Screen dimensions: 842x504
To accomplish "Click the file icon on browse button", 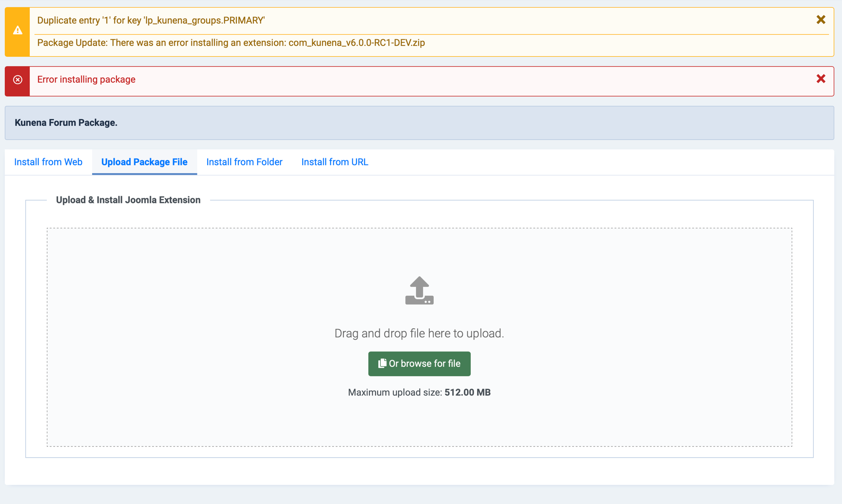I will tap(382, 363).
